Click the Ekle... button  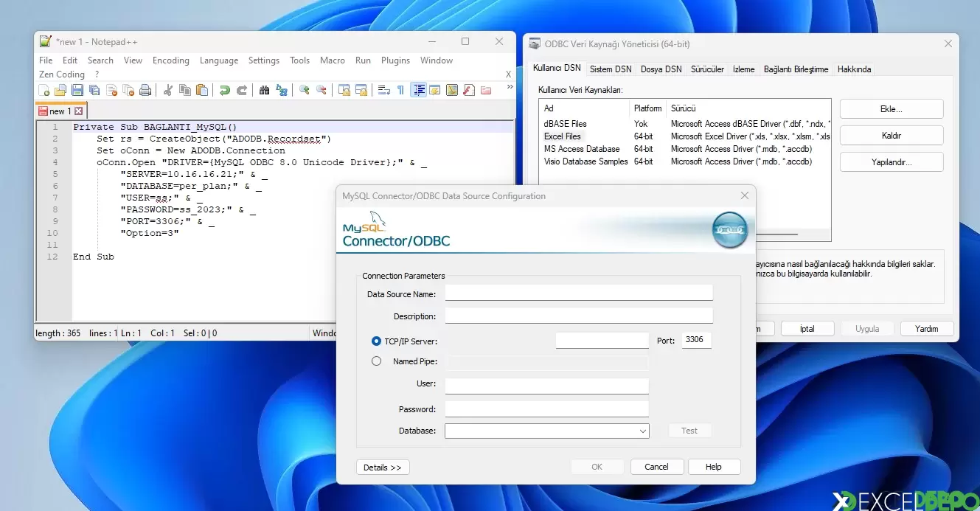[892, 109]
